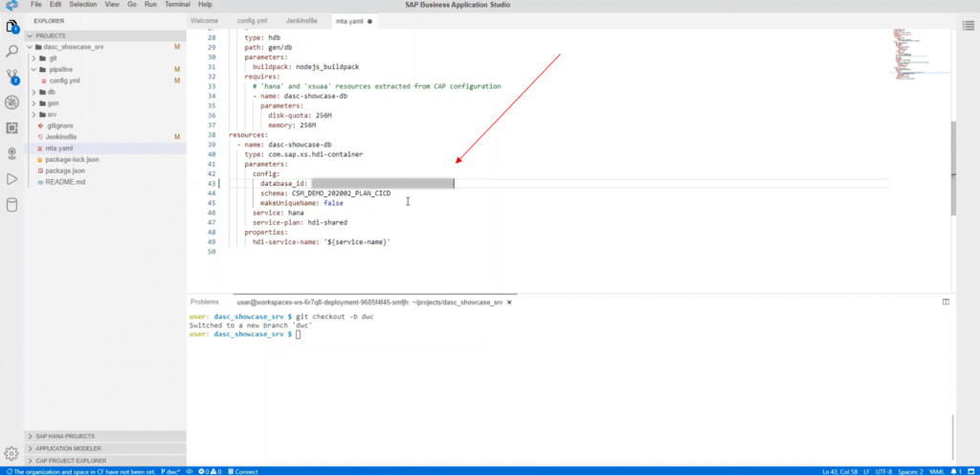980x476 pixels.
Task: Open the Terminal menu
Action: point(178,5)
